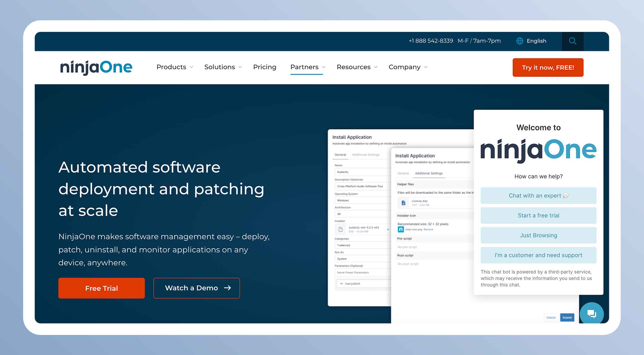Click the Audacity name input field
This screenshot has height=355, width=644.
363,172
